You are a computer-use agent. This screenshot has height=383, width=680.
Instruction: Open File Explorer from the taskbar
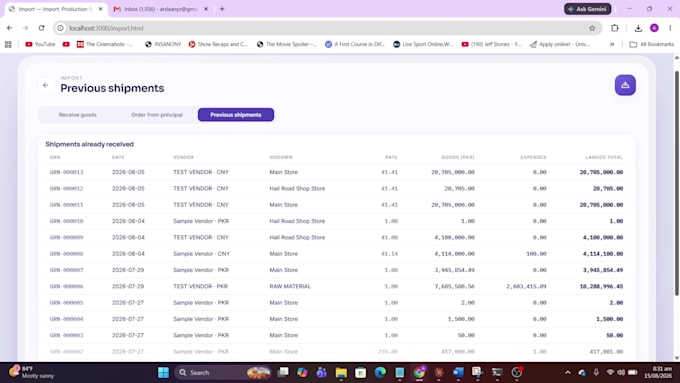tap(341, 373)
